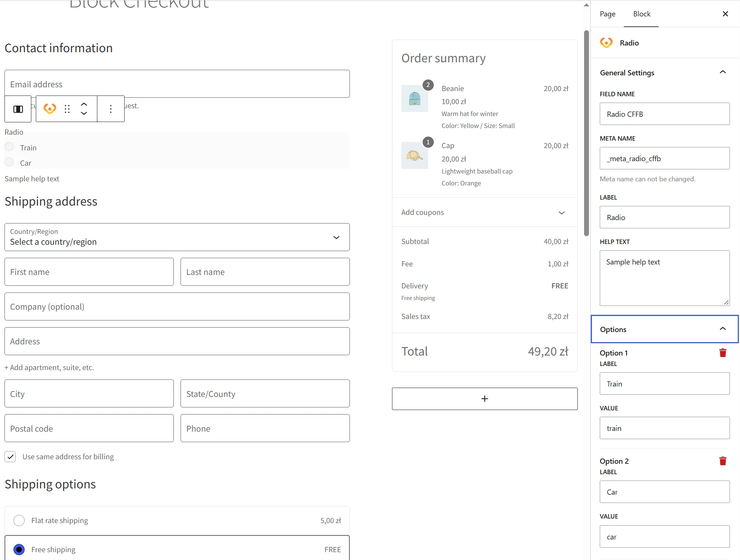Delete Option 1 with the red trash icon
This screenshot has width=740, height=560.
(722, 353)
